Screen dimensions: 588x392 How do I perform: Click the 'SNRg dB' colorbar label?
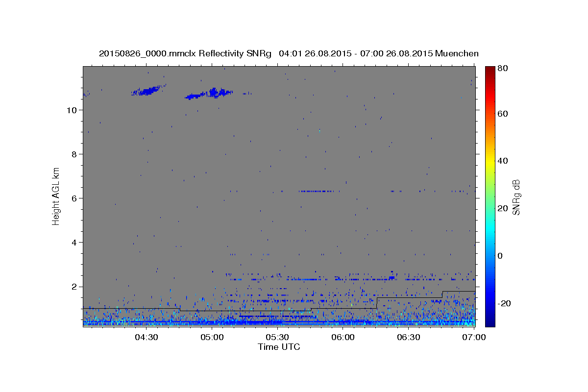point(515,197)
